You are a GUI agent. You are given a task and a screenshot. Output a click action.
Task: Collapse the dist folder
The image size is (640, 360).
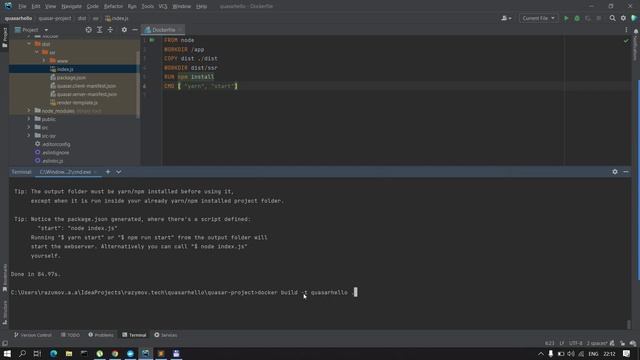29,44
